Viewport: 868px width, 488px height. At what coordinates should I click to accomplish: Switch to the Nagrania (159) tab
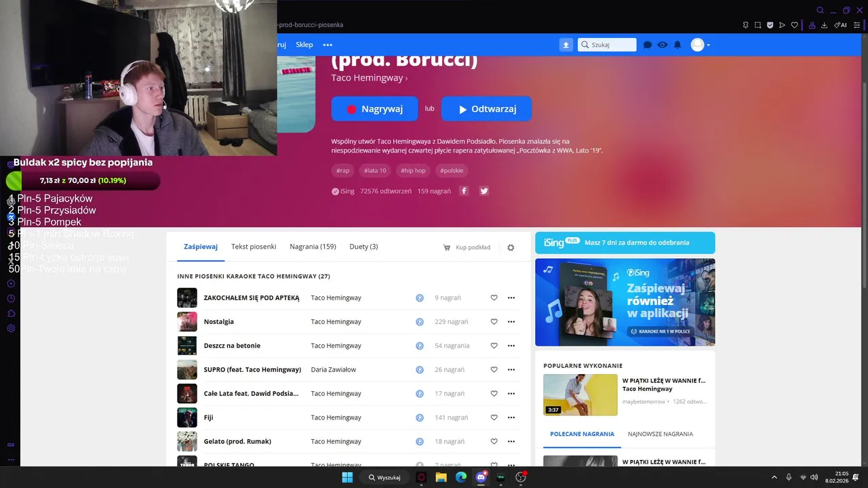(313, 247)
